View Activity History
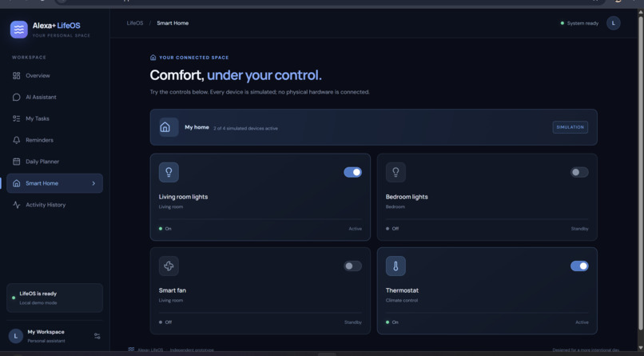This screenshot has height=356, width=644. (54, 205)
